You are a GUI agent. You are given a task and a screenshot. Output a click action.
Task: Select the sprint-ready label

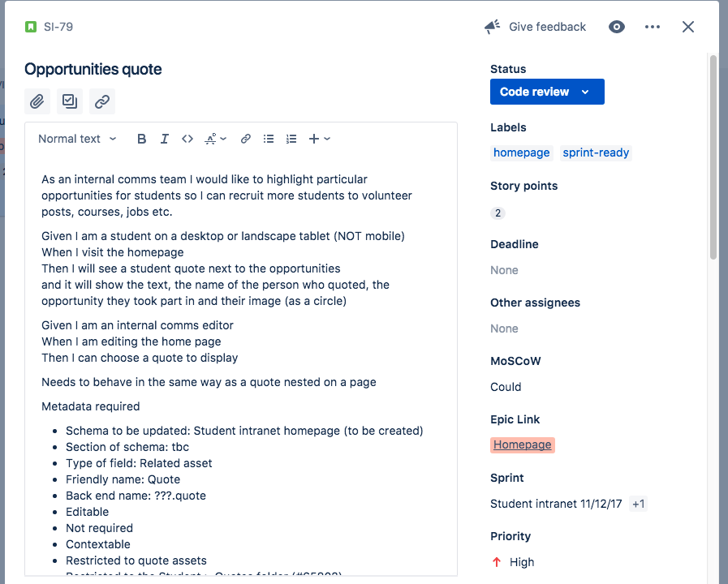point(595,152)
